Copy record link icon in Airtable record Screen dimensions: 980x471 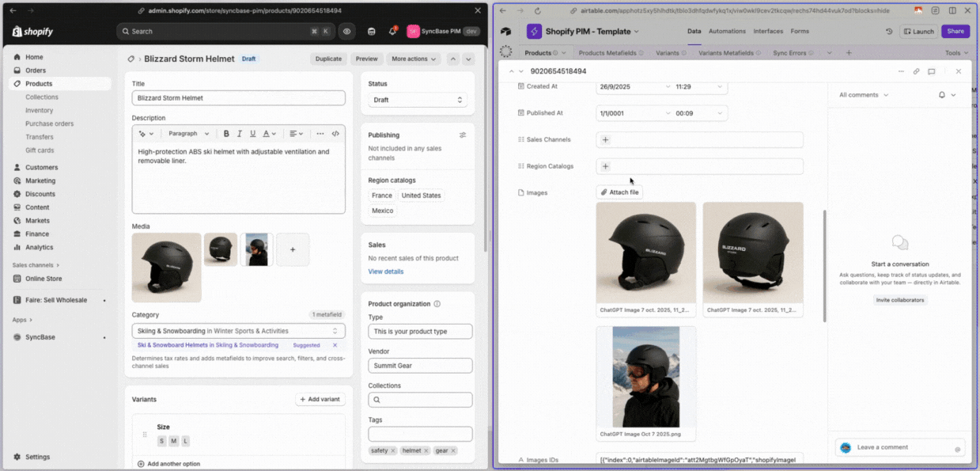(x=917, y=71)
